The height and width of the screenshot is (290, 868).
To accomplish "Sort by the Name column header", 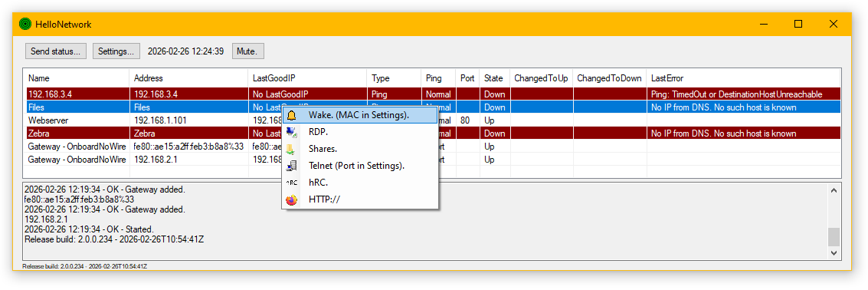I will click(76, 78).
